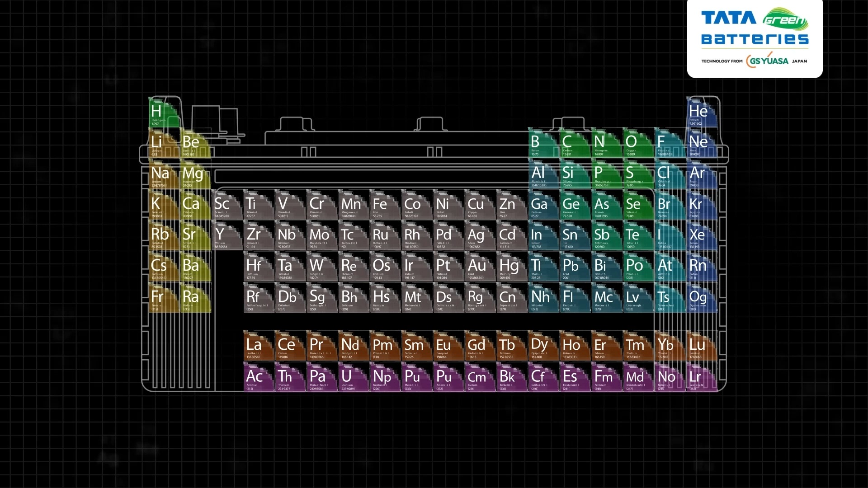
Task: Select the Platinum (Pt) tile
Action: 448,266
